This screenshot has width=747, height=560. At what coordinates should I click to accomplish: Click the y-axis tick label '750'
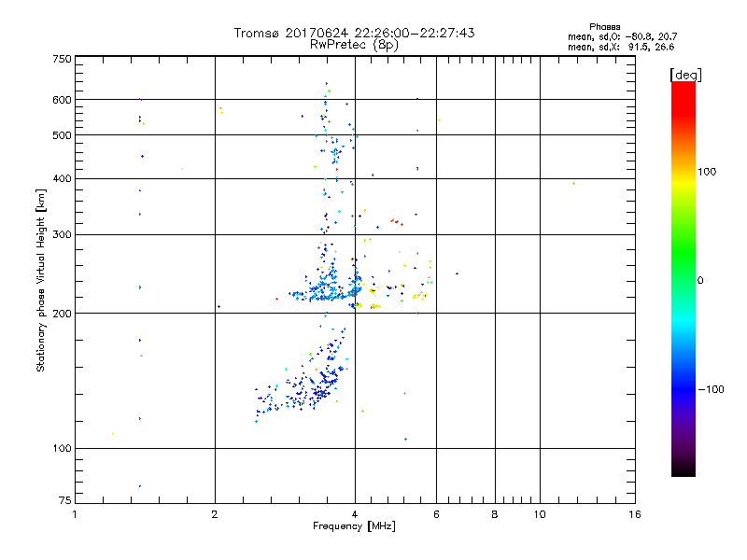[x=62, y=59]
